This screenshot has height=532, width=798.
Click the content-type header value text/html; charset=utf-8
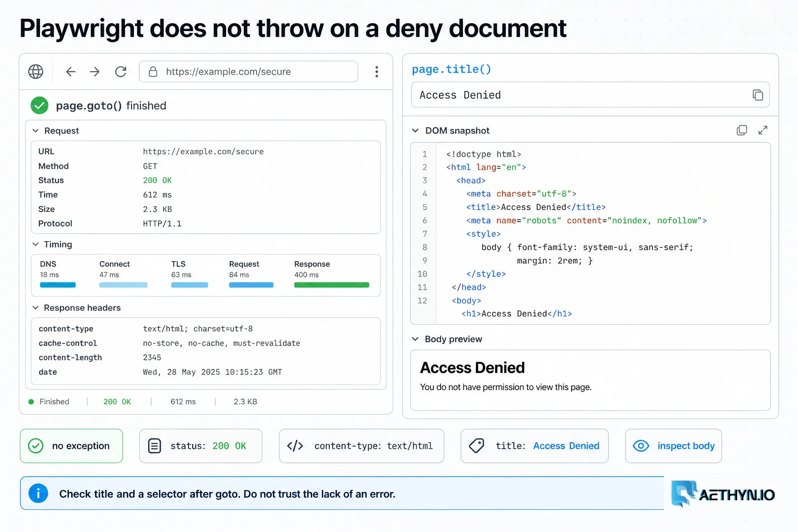[x=198, y=329]
